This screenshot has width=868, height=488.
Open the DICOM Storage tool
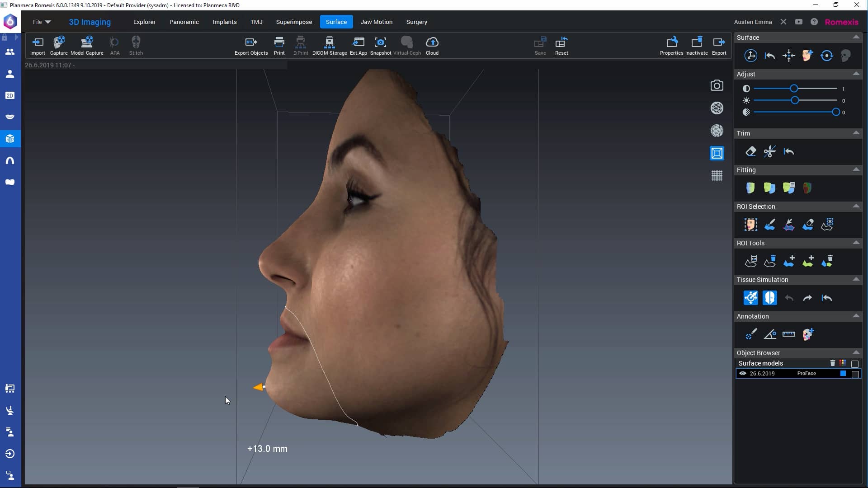[x=329, y=44]
